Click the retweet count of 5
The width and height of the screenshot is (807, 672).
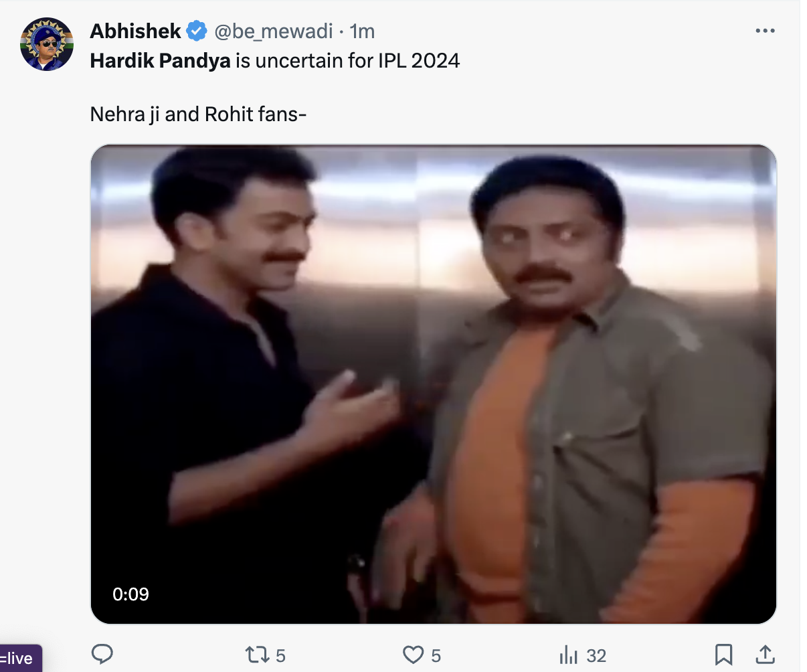pyautogui.click(x=281, y=656)
